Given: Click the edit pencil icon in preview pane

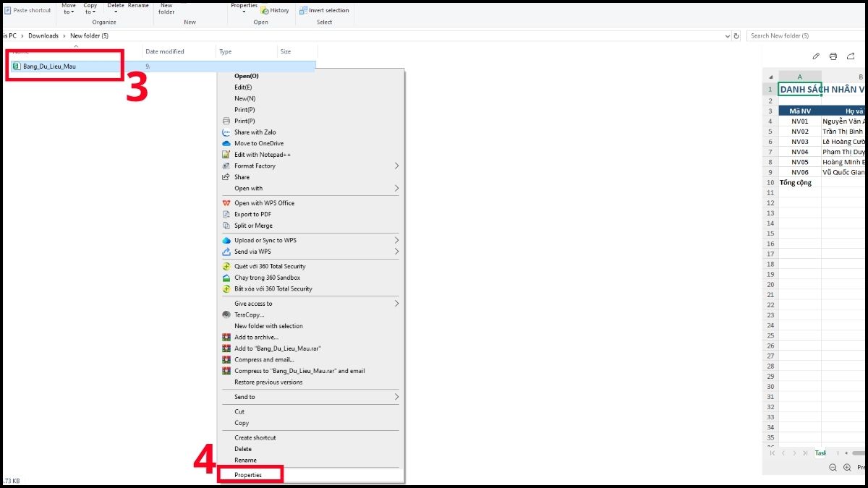Looking at the screenshot, I should click(816, 56).
